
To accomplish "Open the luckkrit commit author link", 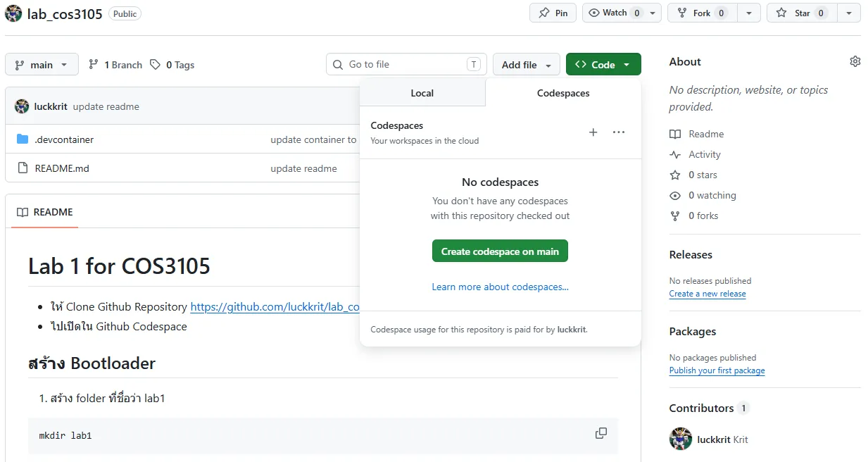I will [x=51, y=106].
